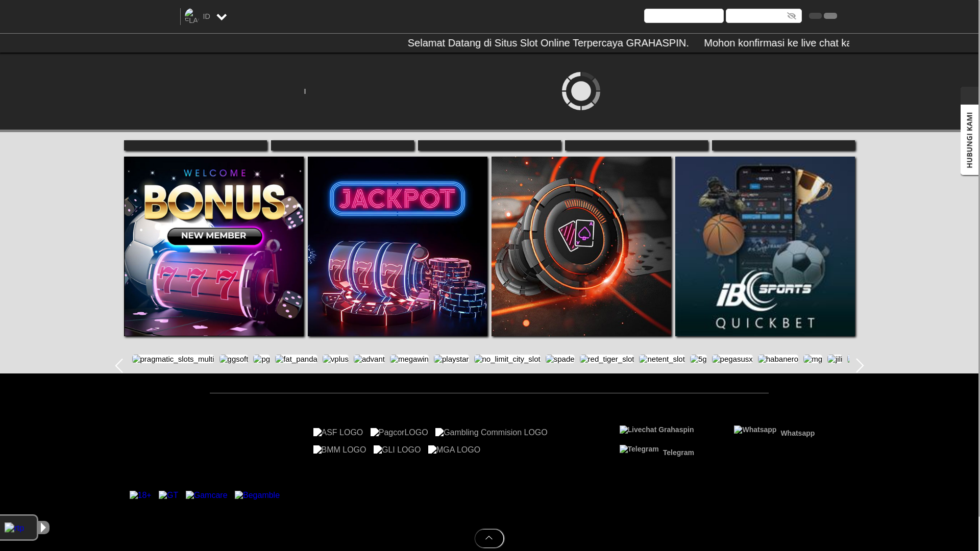This screenshot has width=980, height=551.
Task: Slide provider carousel left arrow
Action: pos(119,366)
